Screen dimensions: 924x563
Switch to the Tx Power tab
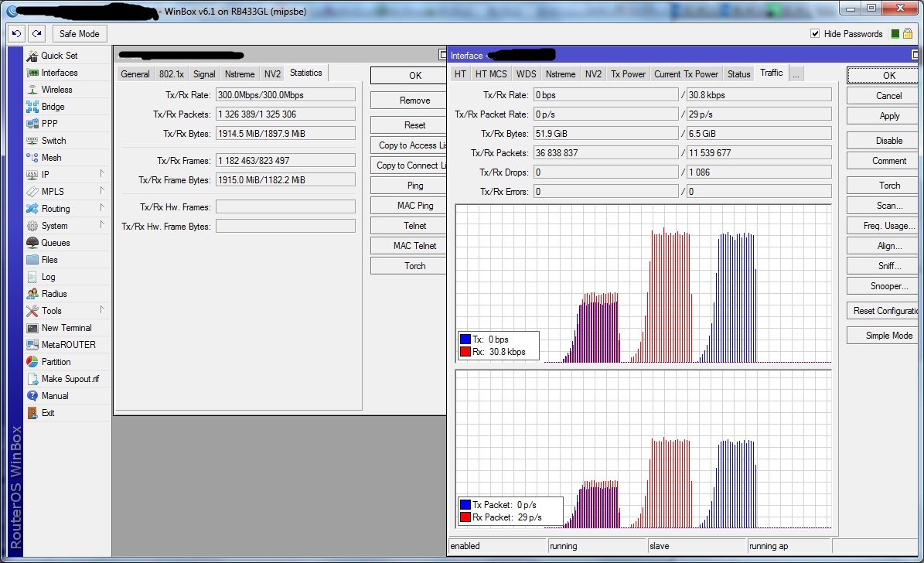tap(628, 74)
